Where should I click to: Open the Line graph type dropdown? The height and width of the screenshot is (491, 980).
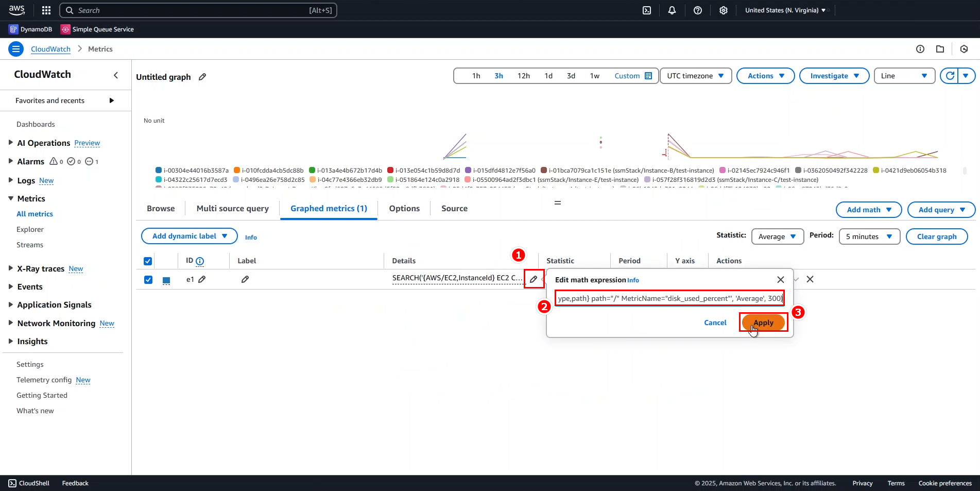tap(904, 76)
